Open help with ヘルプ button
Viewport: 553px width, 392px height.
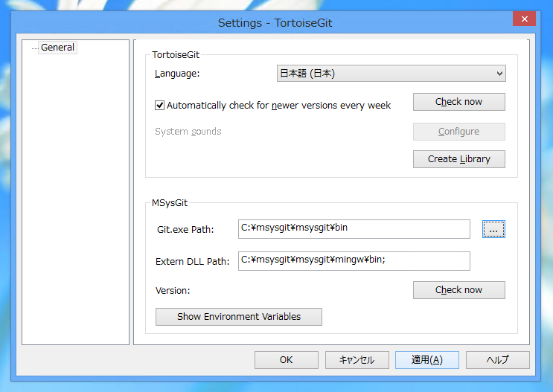498,360
